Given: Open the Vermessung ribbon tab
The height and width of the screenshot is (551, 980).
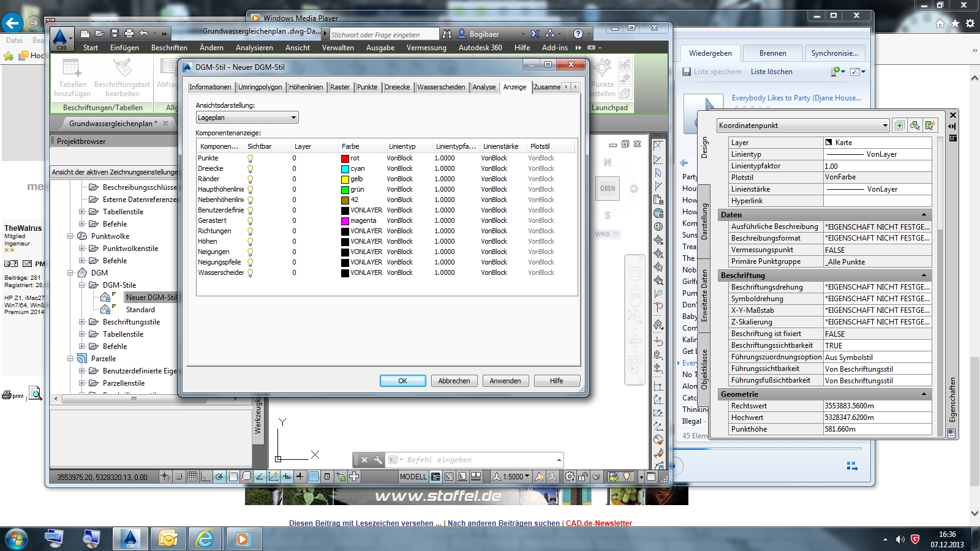Looking at the screenshot, I should 426,48.
